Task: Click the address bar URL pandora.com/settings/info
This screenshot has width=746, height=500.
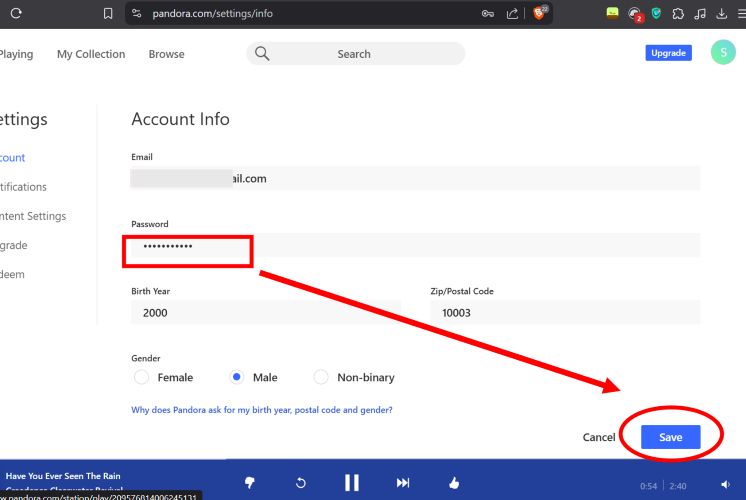Action: tap(213, 14)
